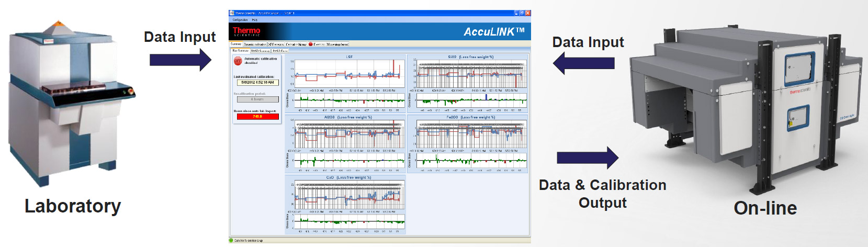Click the 4 hours recalibration period field

pos(257,99)
